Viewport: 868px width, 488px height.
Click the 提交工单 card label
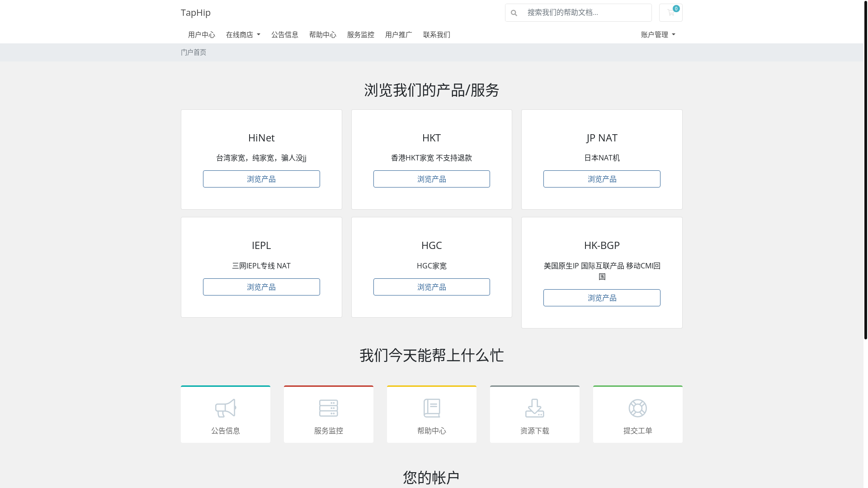point(638,431)
